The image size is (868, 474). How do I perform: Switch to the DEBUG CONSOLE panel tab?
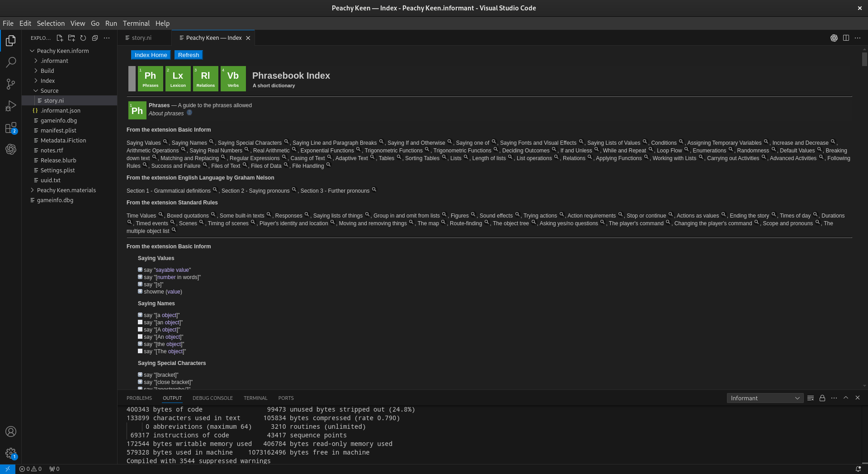coord(212,398)
